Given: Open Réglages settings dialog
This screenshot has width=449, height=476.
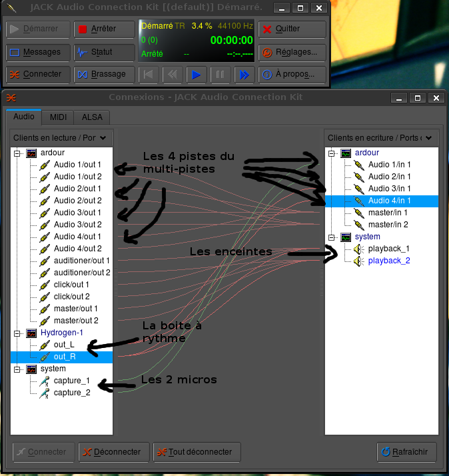Looking at the screenshot, I should tap(292, 53).
